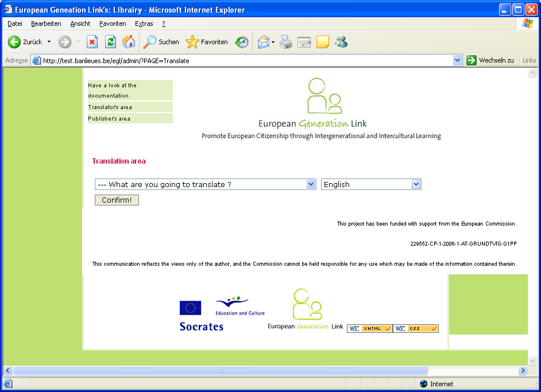Open the Bearbeiten menu
This screenshot has width=541, height=392.
point(46,24)
